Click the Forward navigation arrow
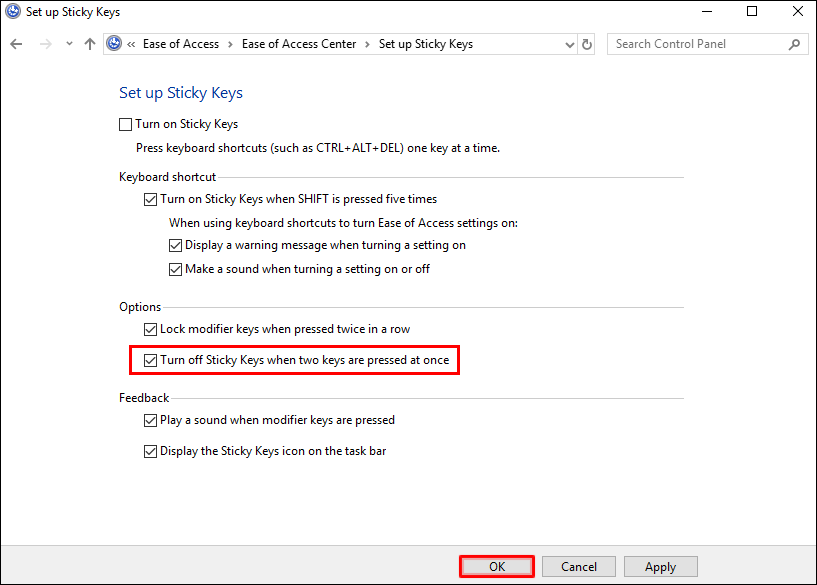The image size is (817, 585). (44, 44)
